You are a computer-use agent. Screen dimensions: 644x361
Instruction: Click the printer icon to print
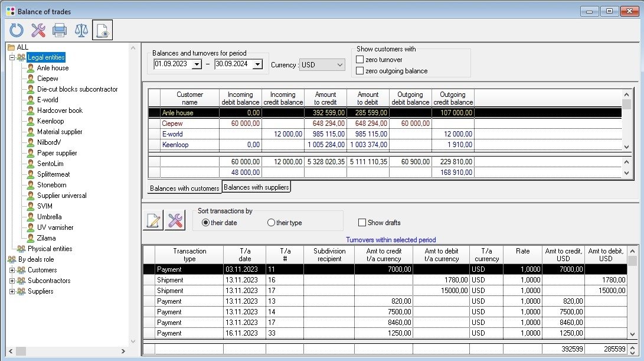[60, 30]
